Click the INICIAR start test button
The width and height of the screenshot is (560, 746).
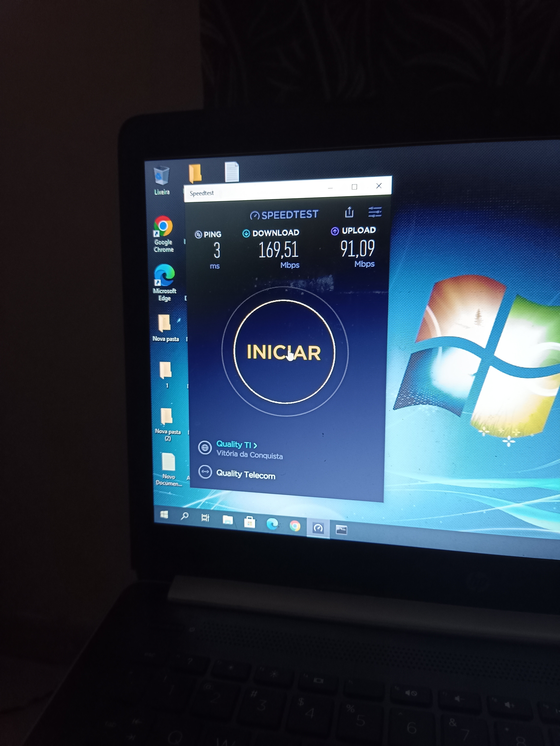click(284, 352)
